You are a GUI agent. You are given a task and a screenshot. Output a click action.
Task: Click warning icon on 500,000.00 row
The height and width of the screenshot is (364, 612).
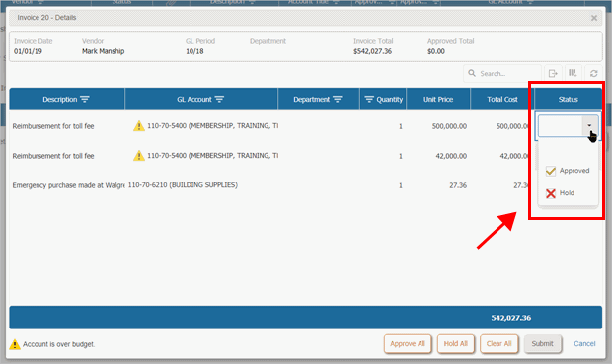point(139,126)
